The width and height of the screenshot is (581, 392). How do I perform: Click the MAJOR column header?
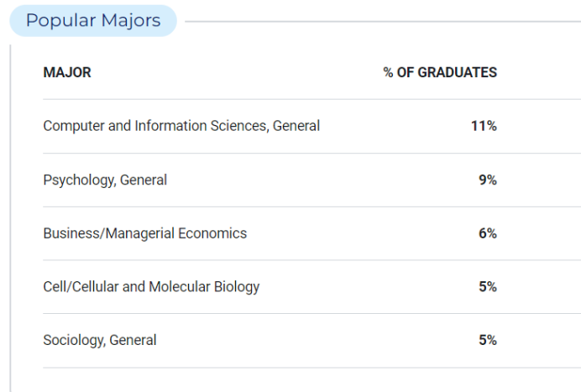(x=67, y=72)
